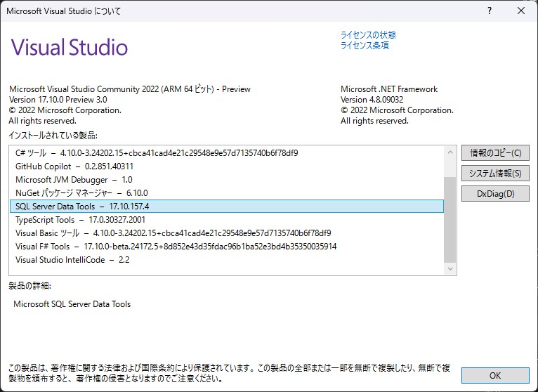538x392 pixels.
Task: Click Version 17.10.0 Preview 3.0 text
Action: click(x=58, y=100)
